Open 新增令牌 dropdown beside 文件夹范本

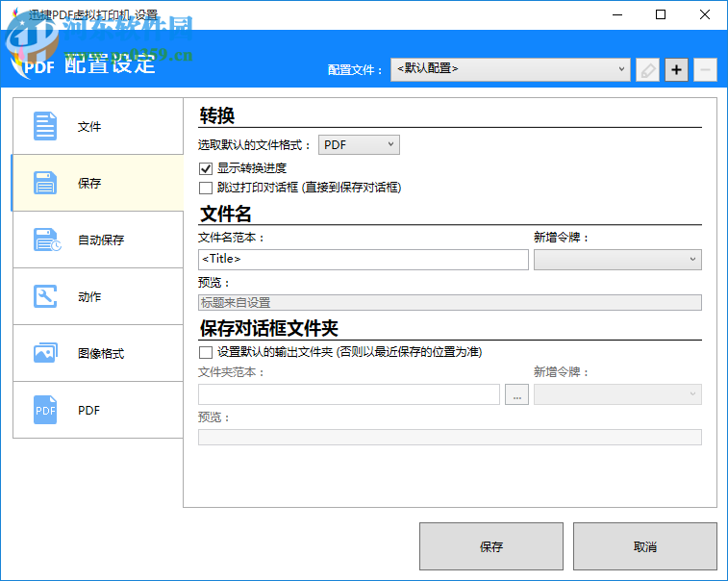(x=617, y=393)
